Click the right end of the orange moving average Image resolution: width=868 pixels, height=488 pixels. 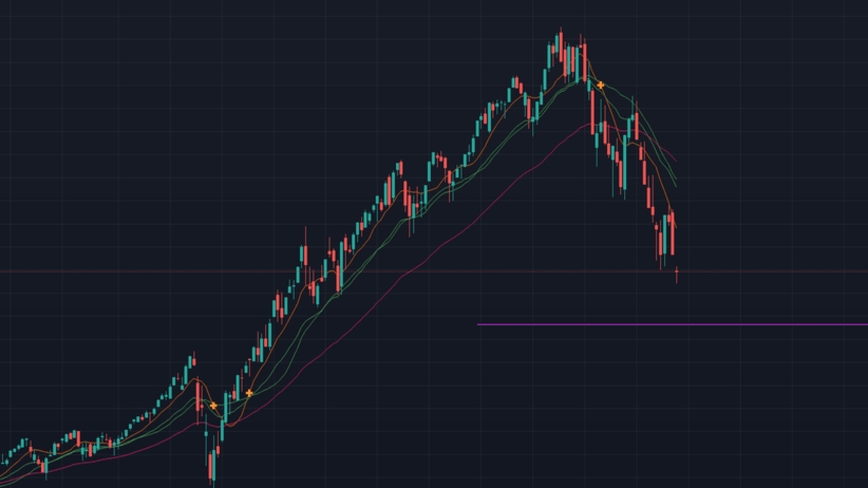[676, 227]
